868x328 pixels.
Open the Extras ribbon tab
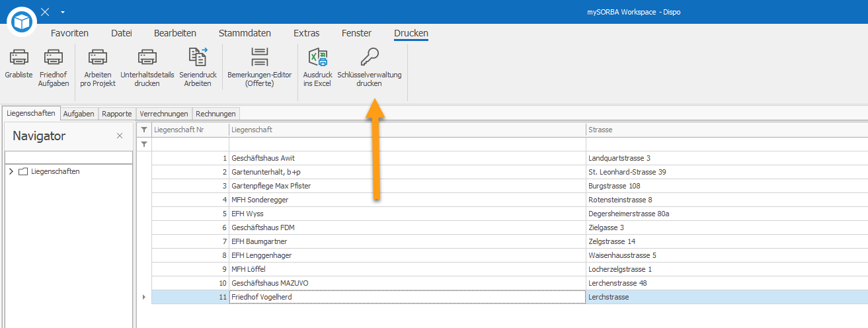tap(307, 33)
